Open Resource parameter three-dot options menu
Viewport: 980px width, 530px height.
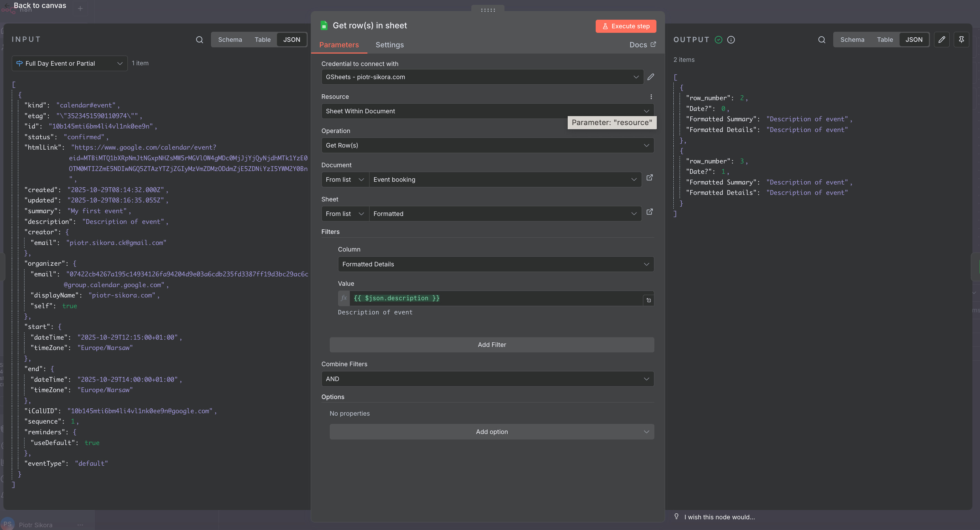pyautogui.click(x=651, y=97)
